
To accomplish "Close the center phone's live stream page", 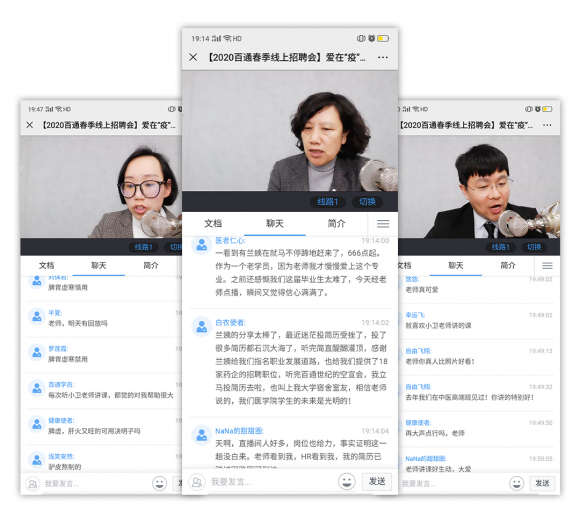I will tap(193, 57).
